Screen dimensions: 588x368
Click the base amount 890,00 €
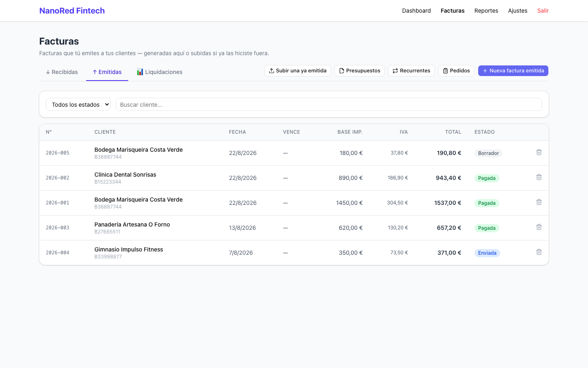click(x=350, y=178)
